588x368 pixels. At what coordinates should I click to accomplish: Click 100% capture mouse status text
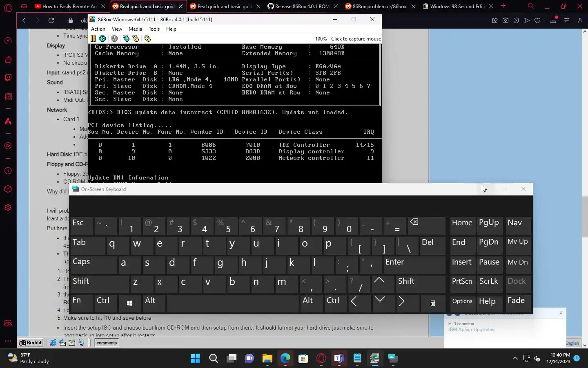coord(348,39)
